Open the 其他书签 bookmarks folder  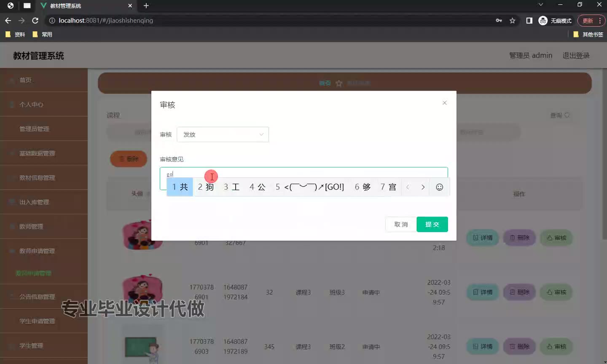pyautogui.click(x=588, y=35)
